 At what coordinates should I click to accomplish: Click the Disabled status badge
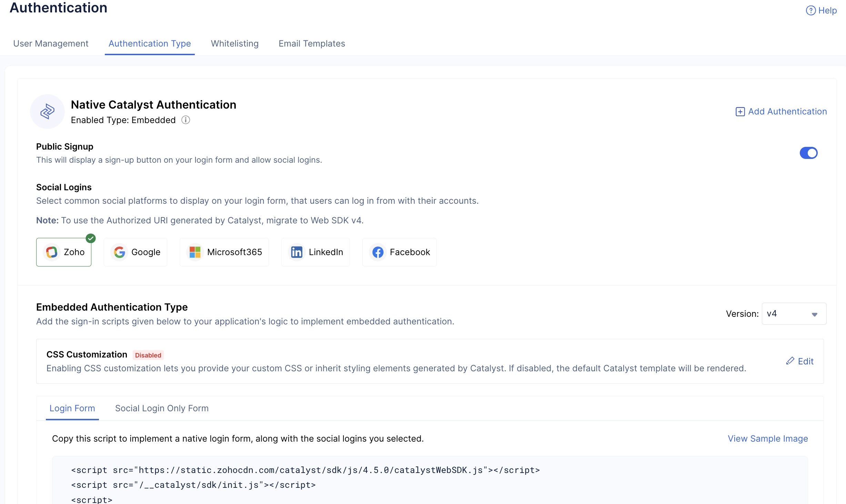click(148, 355)
